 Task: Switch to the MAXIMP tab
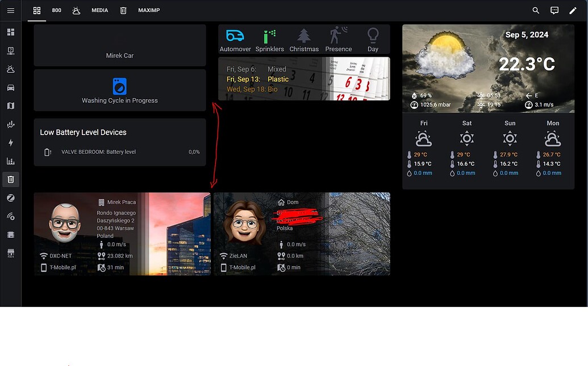[x=148, y=10]
